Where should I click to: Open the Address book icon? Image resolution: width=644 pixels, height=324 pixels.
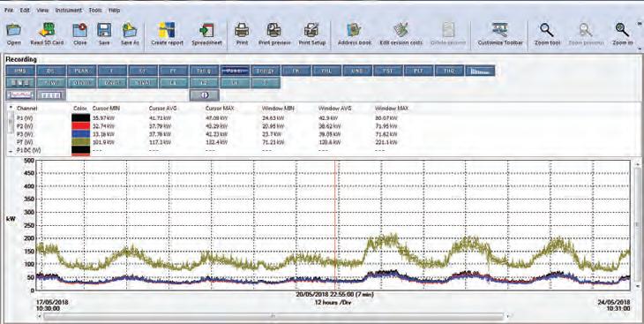pyautogui.click(x=354, y=31)
